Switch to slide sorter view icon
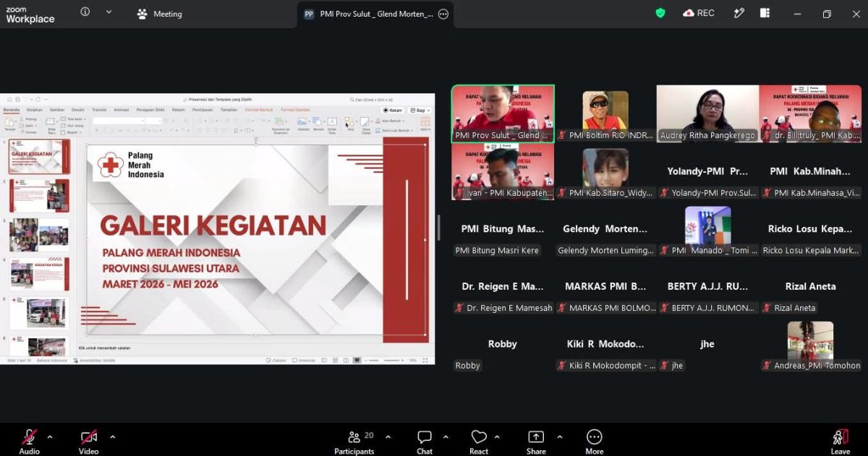 [334, 360]
